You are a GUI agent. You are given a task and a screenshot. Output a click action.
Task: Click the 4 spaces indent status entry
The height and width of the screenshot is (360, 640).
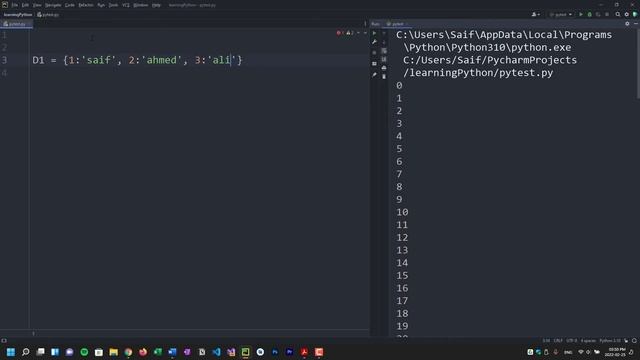click(x=588, y=340)
